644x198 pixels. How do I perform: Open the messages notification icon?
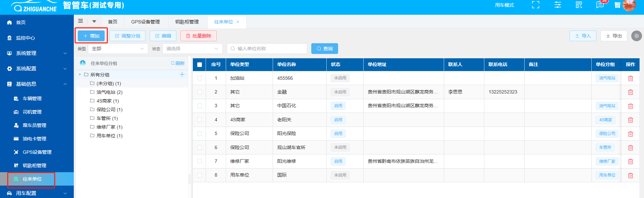tap(600, 5)
